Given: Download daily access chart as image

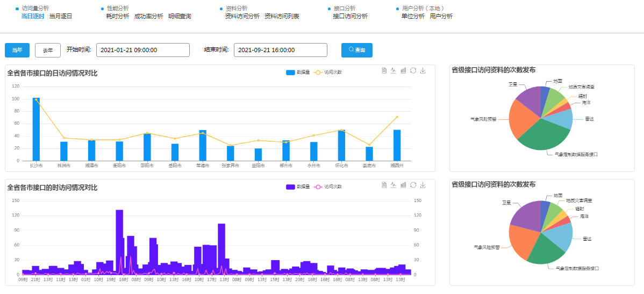Looking at the screenshot, I should point(423,70).
